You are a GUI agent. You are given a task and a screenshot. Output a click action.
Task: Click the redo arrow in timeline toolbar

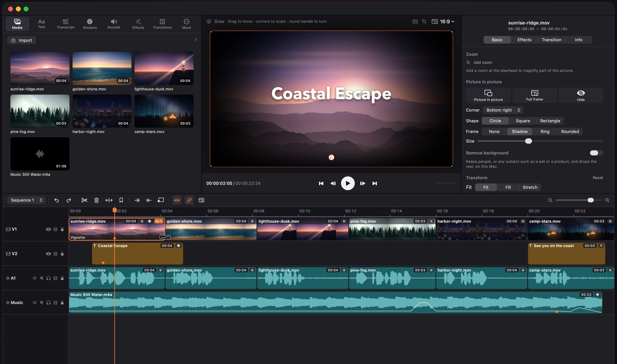click(69, 200)
